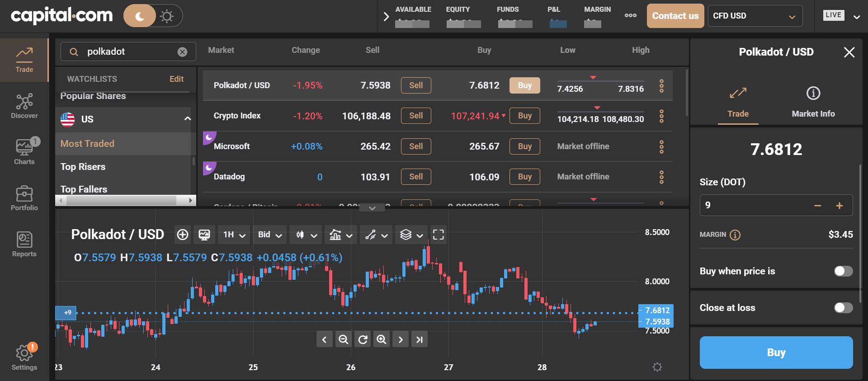The width and height of the screenshot is (868, 381).
Task: Sell Microsoft
Action: tap(416, 146)
